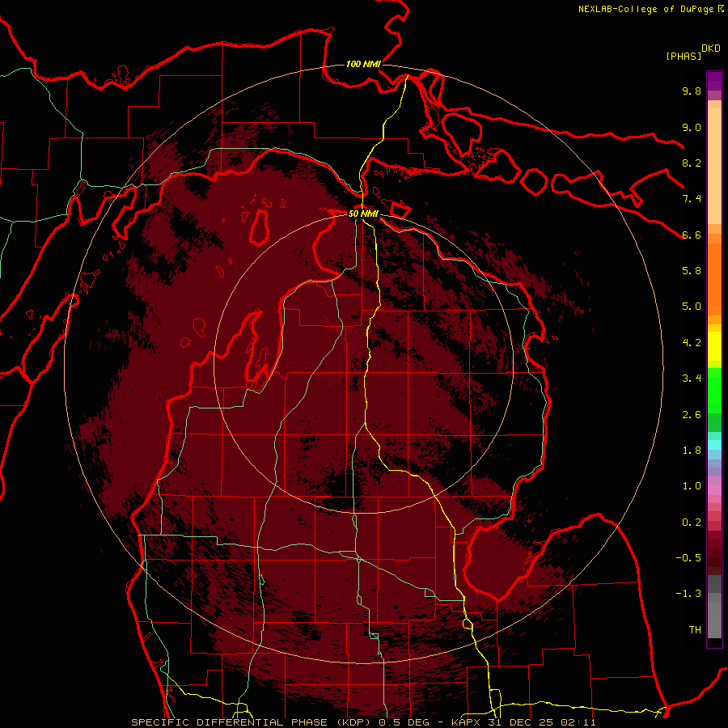Click the 5.0 scale value
The image size is (728, 728).
pos(692,307)
